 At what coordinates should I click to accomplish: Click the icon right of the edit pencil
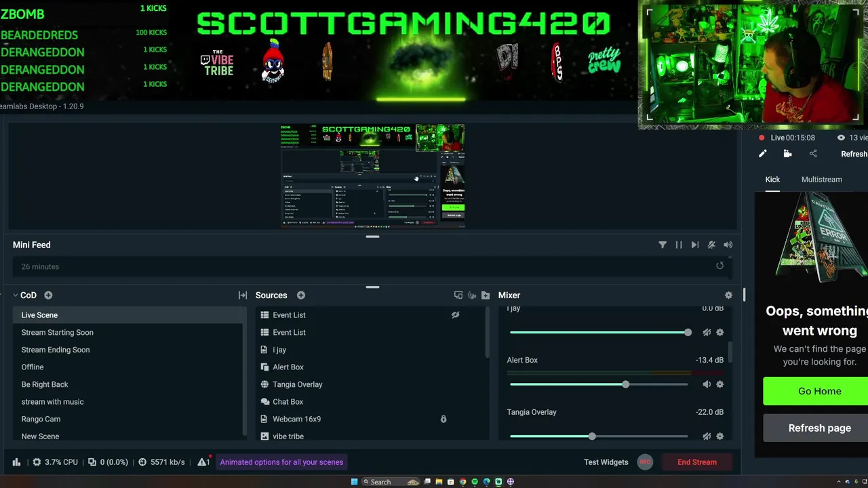tap(787, 154)
